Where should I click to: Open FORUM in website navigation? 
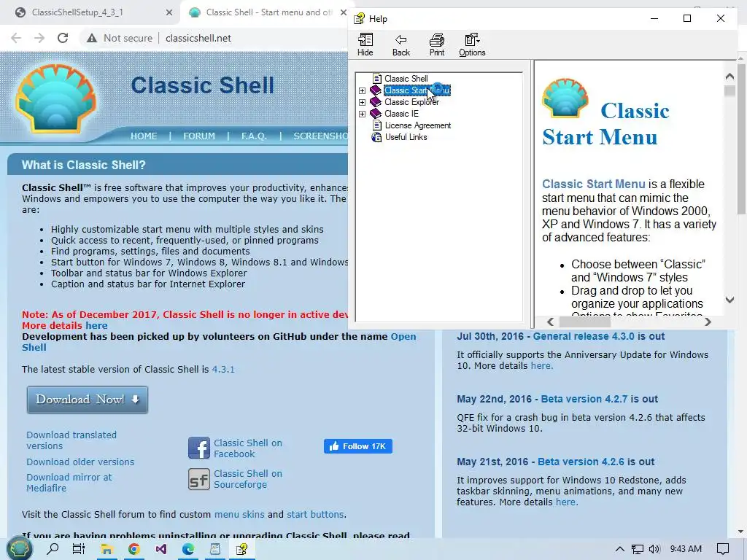click(x=199, y=136)
